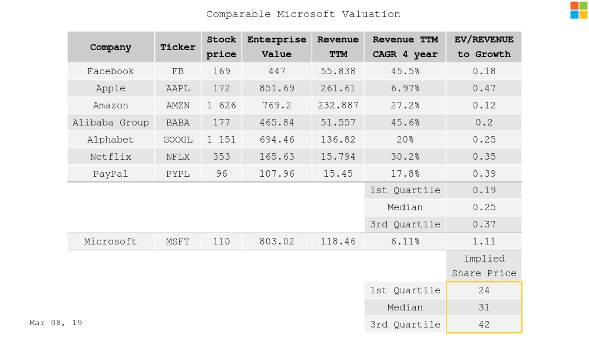This screenshot has height=364, width=589.
Task: Click the Enterprise Value header cell
Action: tap(276, 47)
